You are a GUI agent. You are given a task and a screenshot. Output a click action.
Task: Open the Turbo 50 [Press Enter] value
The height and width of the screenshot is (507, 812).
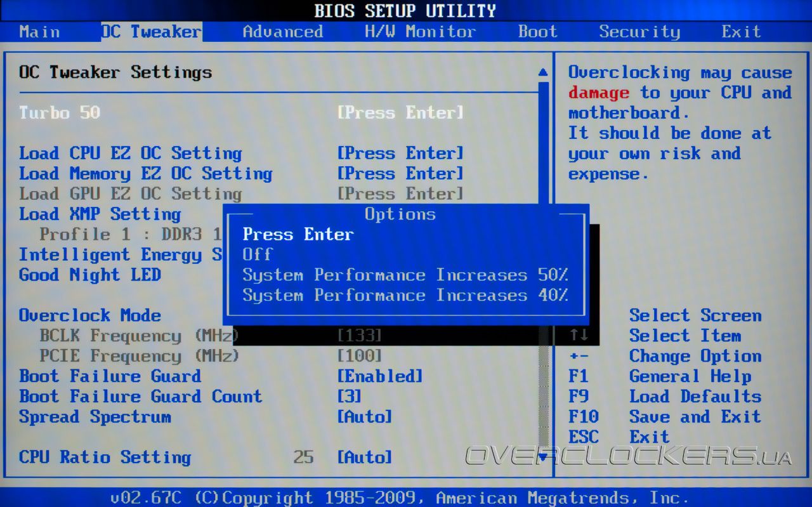tap(400, 113)
